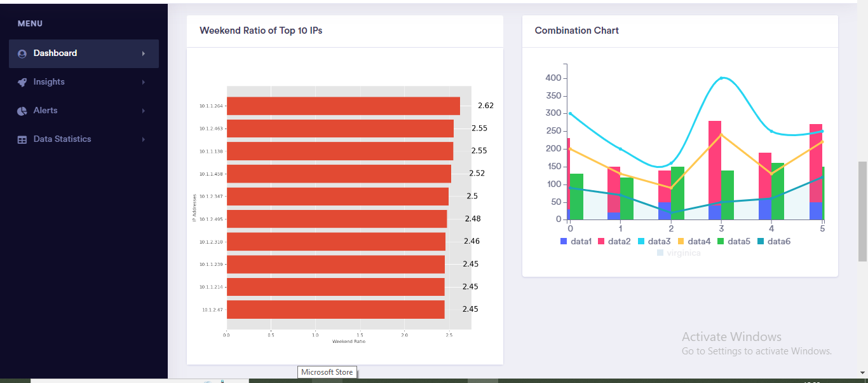Click the green data5 bar at x=4
Image resolution: width=868 pixels, height=383 pixels.
tap(778, 191)
